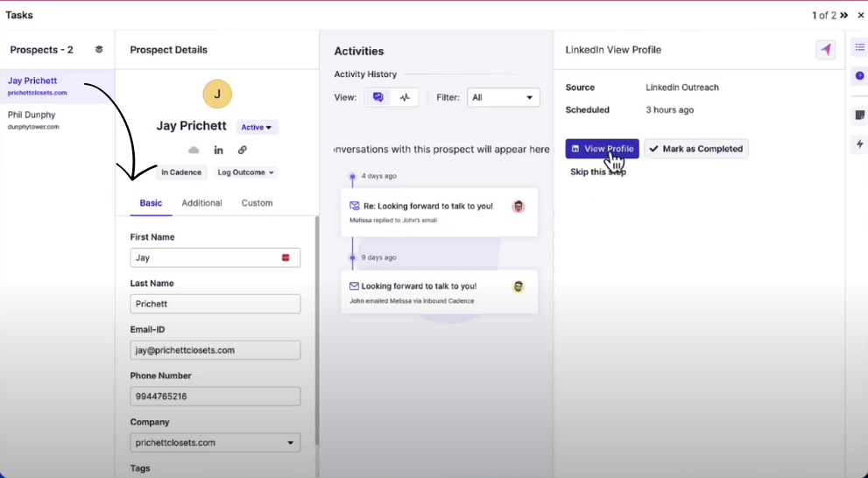Click the Skip this step link
The image size is (868, 478).
pyautogui.click(x=598, y=172)
